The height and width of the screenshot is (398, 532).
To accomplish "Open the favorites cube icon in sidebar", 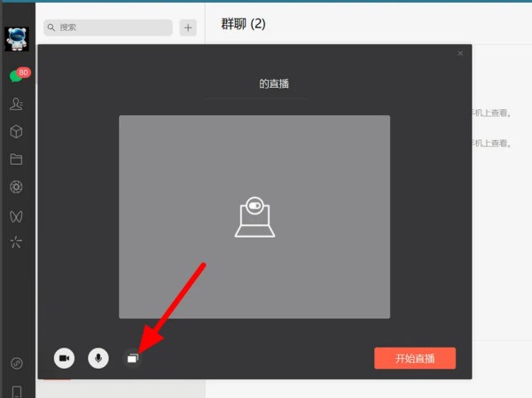I will (16, 132).
